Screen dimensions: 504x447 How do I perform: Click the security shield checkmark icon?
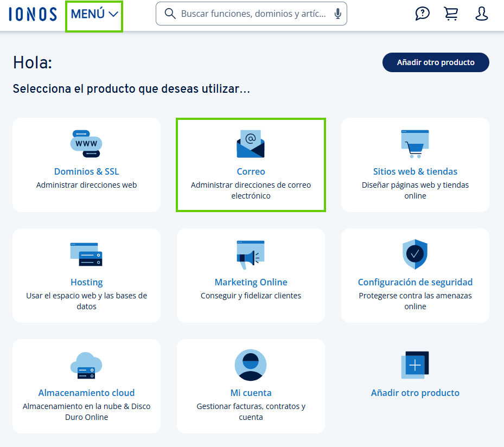(x=415, y=254)
